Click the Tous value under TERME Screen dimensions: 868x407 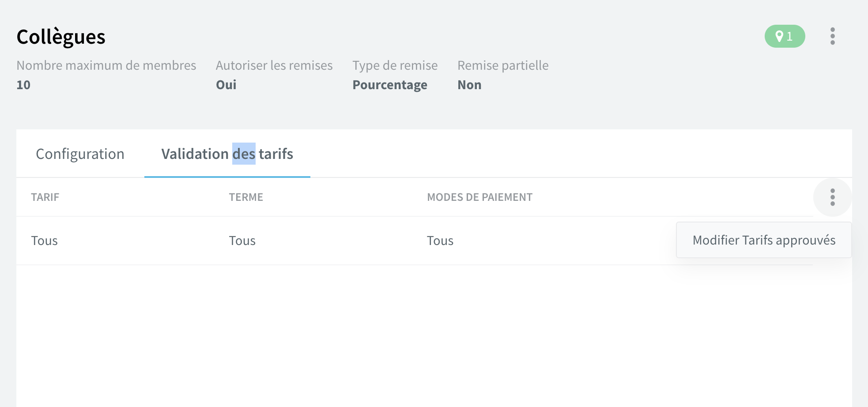click(x=242, y=241)
